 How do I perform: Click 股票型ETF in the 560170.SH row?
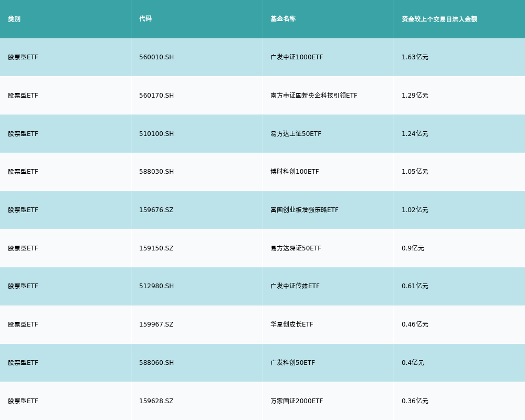click(x=23, y=96)
